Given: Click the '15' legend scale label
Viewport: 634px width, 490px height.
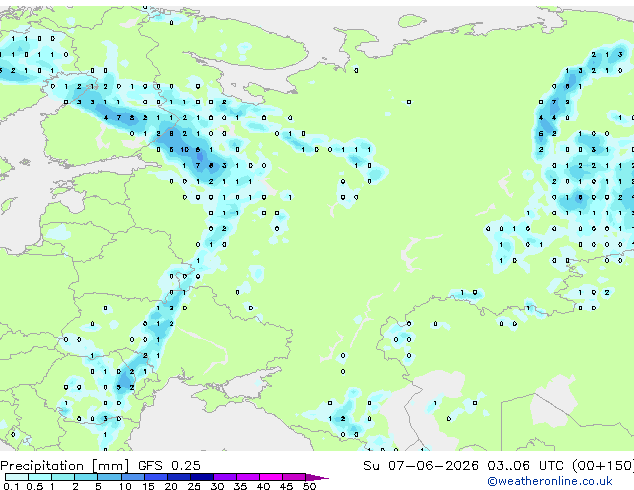Looking at the screenshot, I should click(x=148, y=486).
